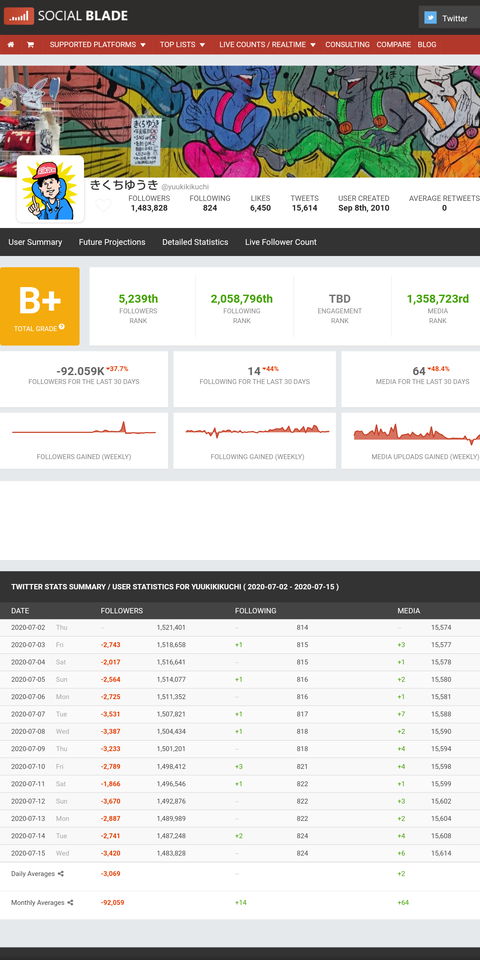480x960 pixels.
Task: Select the 2020-07-02 date row
Action: point(240,628)
